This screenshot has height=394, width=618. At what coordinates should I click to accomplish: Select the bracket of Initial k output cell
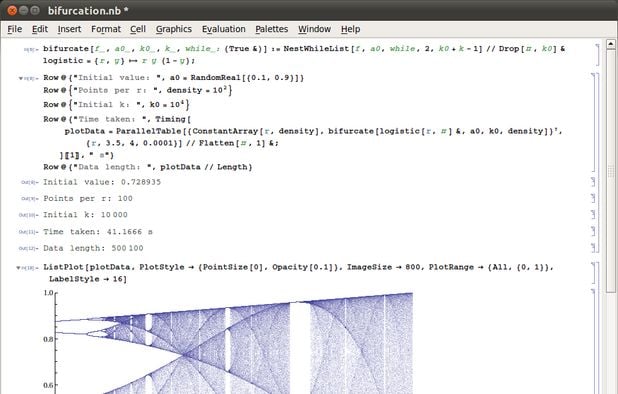pyautogui.click(x=593, y=214)
